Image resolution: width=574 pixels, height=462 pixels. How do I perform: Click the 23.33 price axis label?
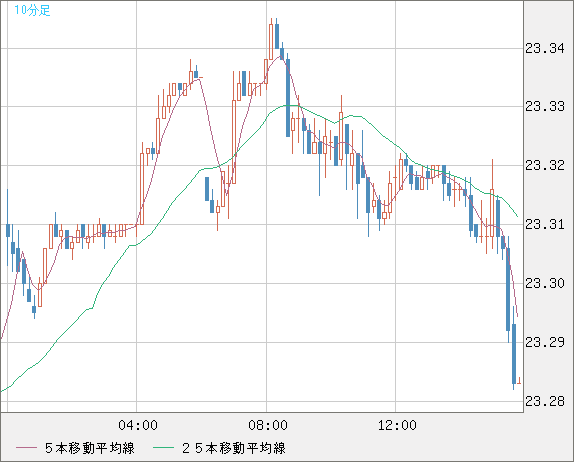point(545,107)
